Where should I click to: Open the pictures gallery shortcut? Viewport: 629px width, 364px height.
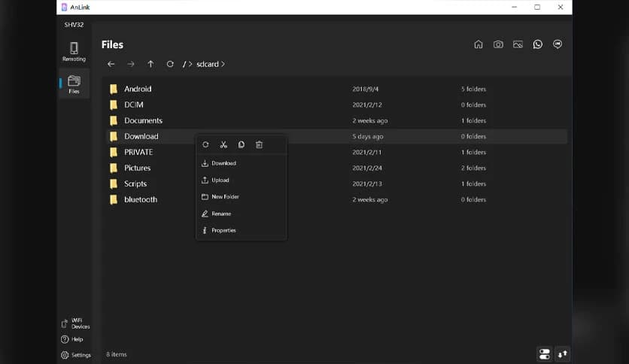[518, 44]
